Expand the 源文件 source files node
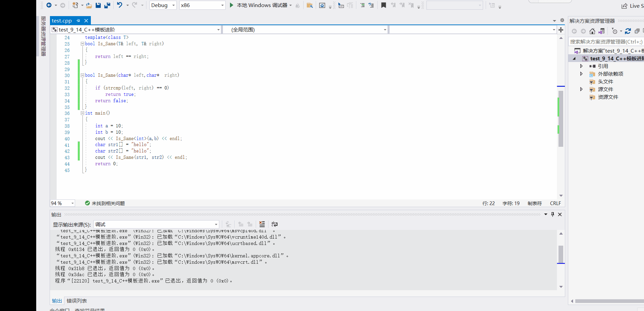This screenshot has width=644, height=311. click(581, 89)
